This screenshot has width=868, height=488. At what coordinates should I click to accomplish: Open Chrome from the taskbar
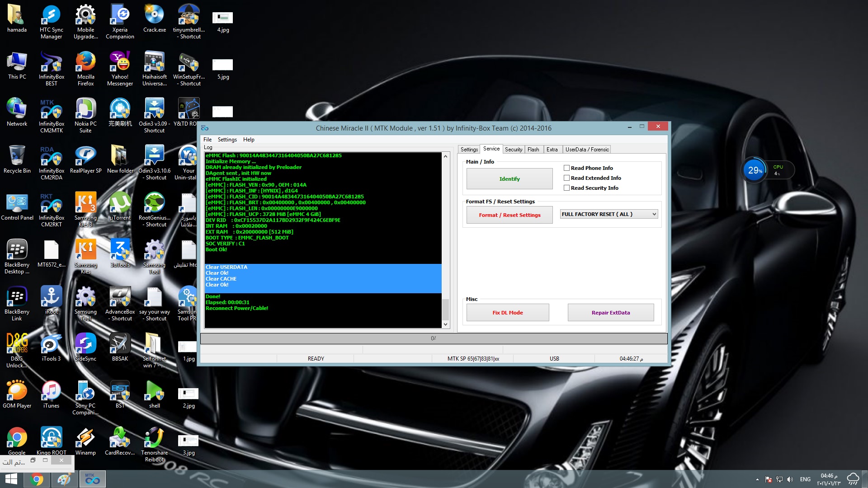[x=37, y=479]
